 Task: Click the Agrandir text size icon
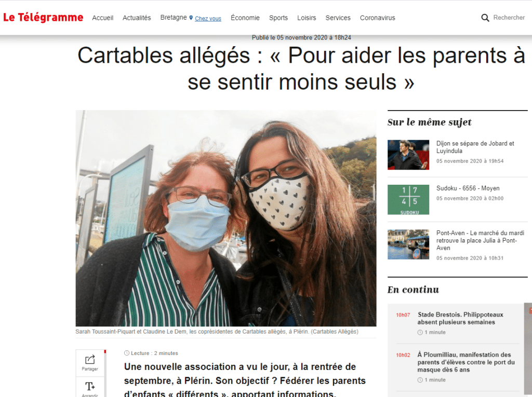coord(90,386)
